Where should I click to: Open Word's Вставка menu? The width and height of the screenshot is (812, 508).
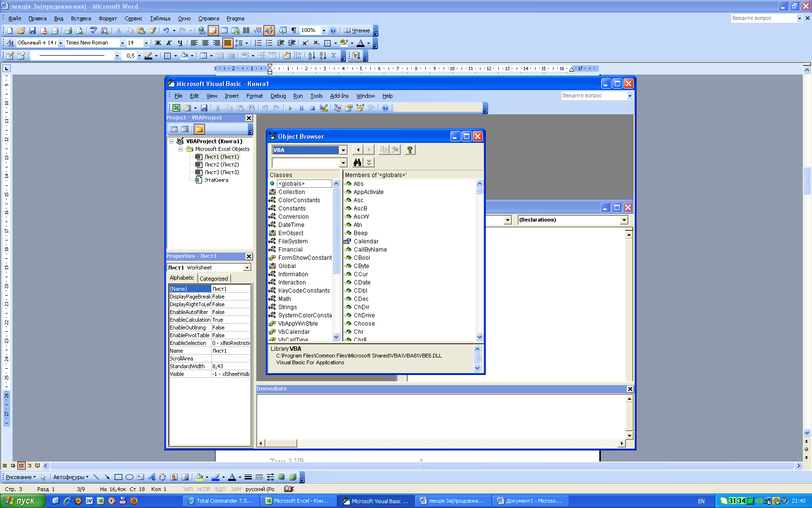(x=81, y=18)
